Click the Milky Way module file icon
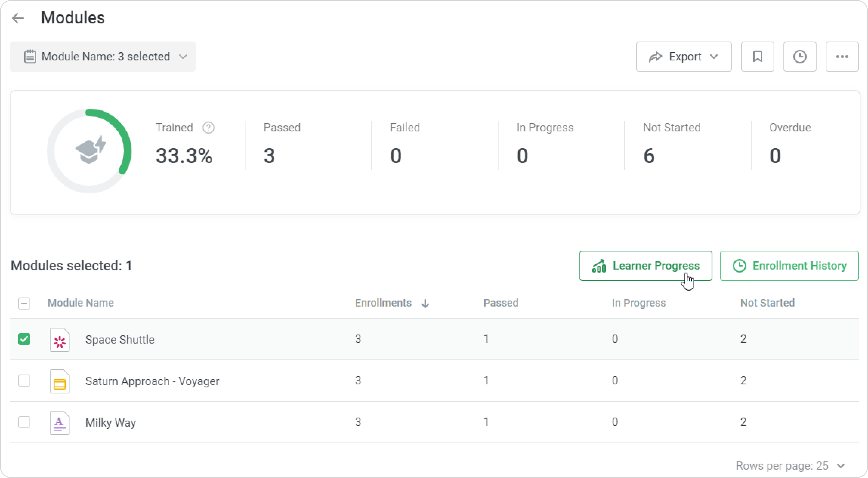The image size is (868, 478). [x=60, y=423]
